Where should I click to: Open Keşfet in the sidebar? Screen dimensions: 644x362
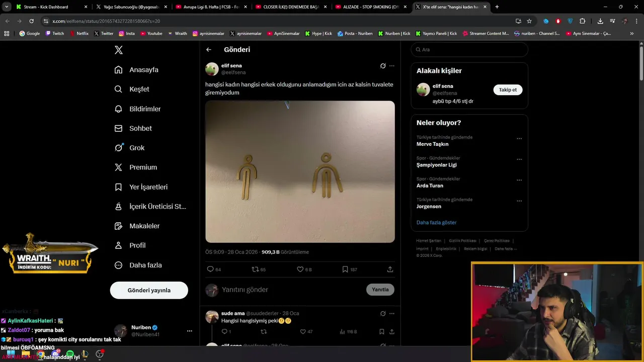point(132,89)
